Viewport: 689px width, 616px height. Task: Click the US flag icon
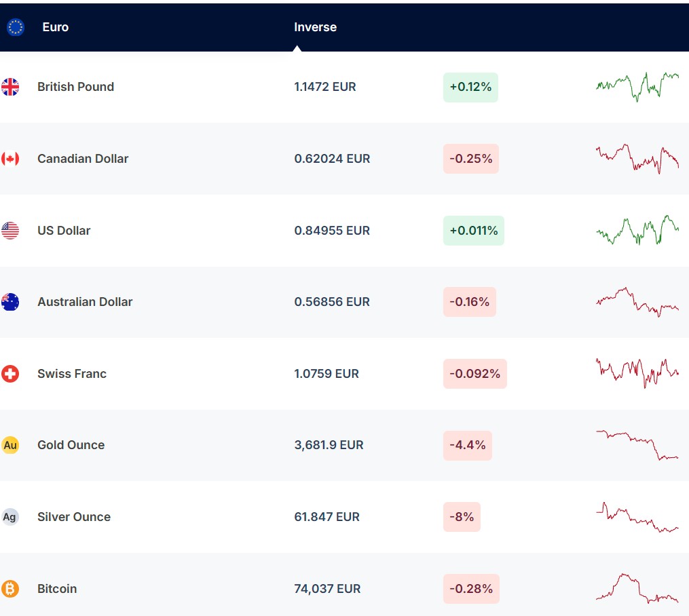pyautogui.click(x=10, y=231)
